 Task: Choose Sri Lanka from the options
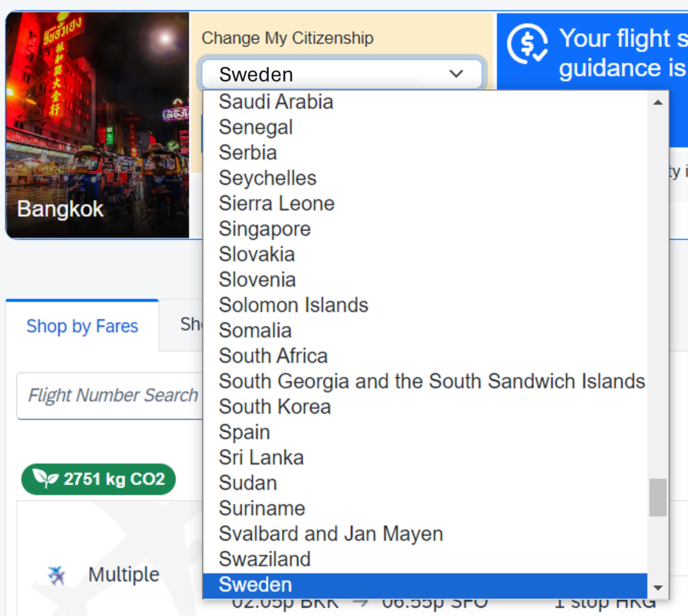click(x=261, y=457)
